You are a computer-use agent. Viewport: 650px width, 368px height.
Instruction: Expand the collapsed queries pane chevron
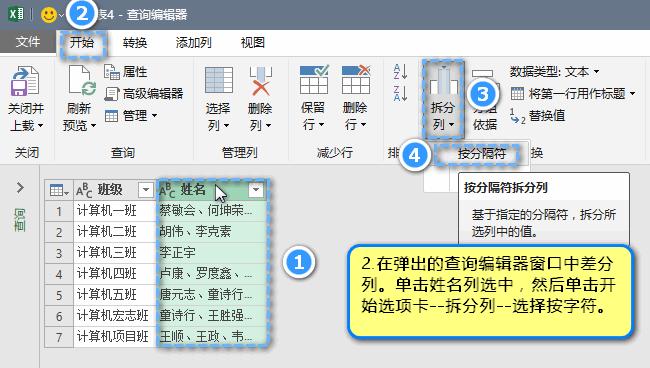[x=20, y=188]
